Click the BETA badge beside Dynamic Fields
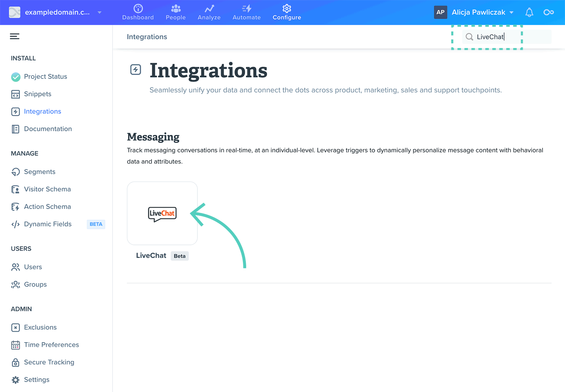This screenshot has height=392, width=565. (96, 224)
